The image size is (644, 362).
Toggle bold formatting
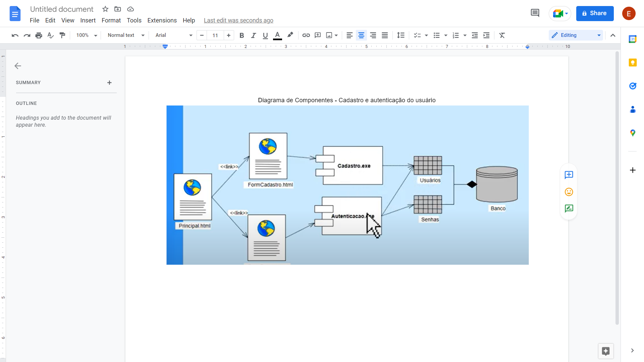[241, 35]
